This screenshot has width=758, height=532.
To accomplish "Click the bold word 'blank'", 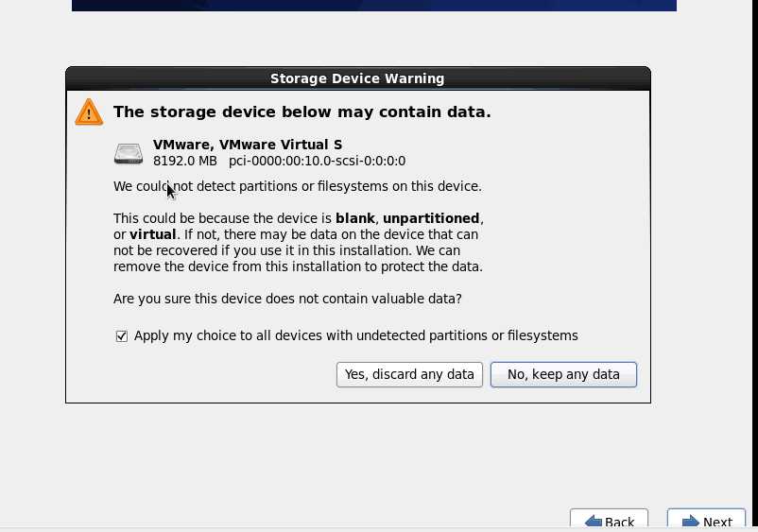I will coord(354,218).
